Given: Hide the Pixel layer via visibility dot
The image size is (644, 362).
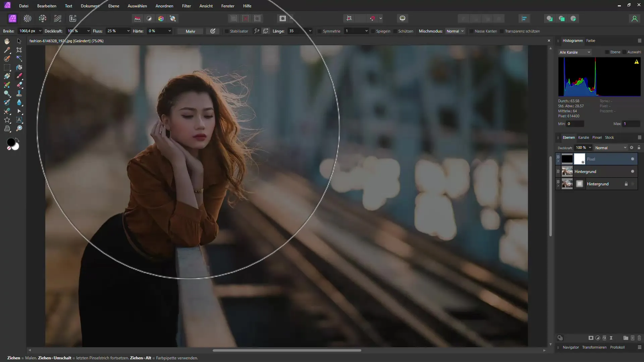Looking at the screenshot, I should pos(633,159).
